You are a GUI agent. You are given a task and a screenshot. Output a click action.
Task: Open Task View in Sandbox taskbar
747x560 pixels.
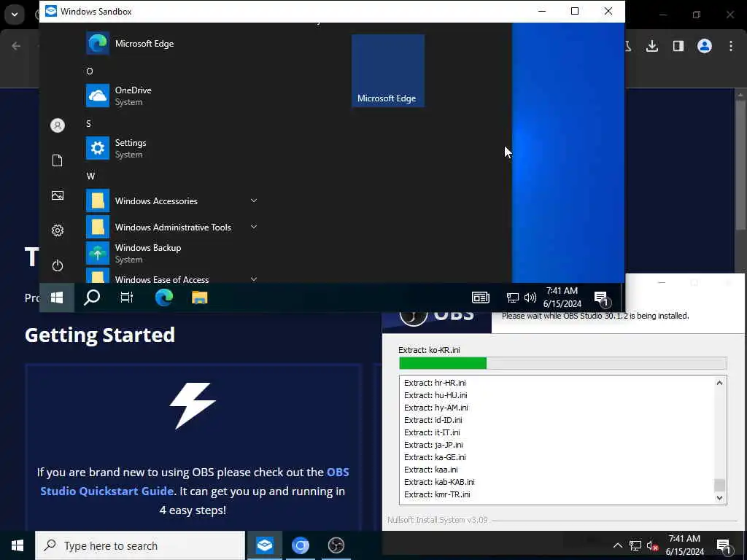[127, 297]
